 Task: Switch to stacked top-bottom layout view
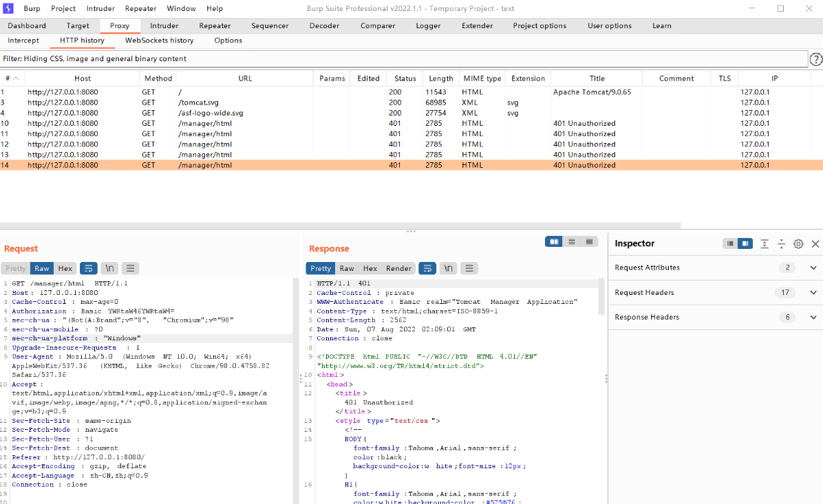[572, 241]
